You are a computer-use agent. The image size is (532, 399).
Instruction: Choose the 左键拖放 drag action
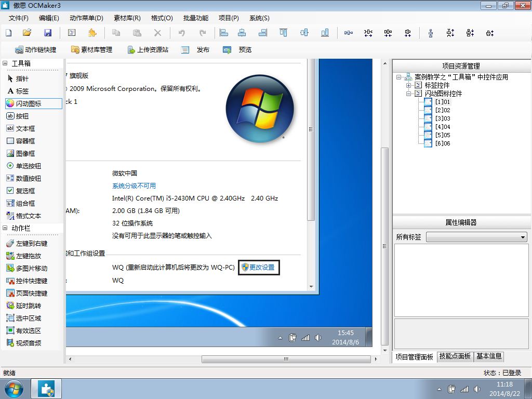pyautogui.click(x=24, y=256)
